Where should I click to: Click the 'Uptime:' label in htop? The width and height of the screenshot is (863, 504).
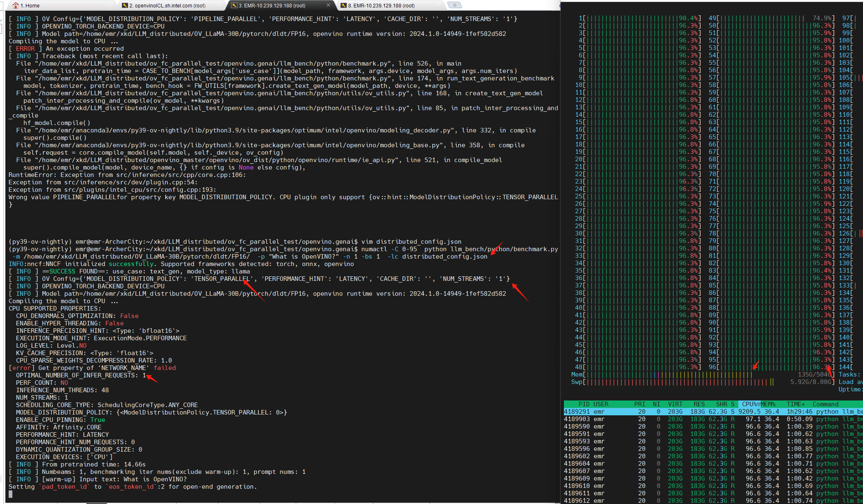click(850, 389)
